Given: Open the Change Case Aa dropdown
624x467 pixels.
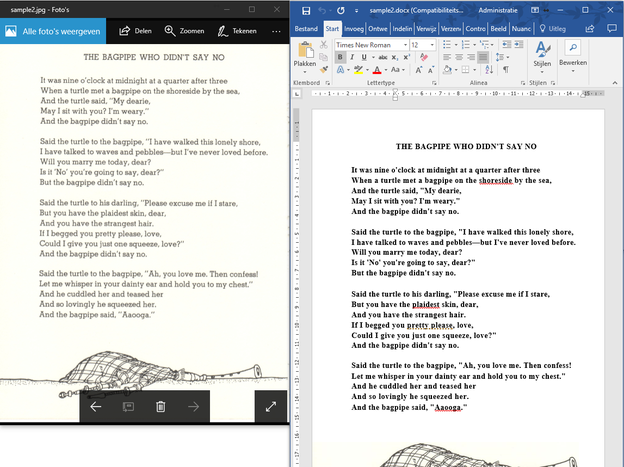Looking at the screenshot, I should (x=398, y=70).
